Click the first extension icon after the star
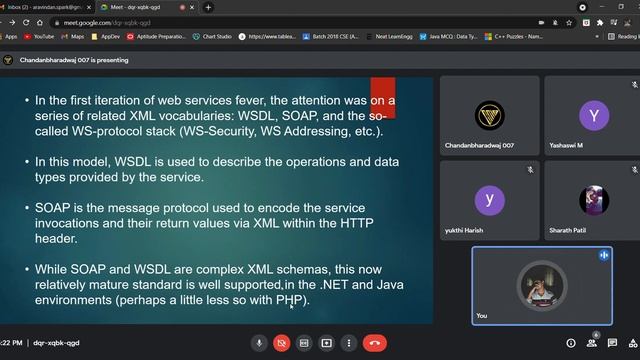 pos(586,23)
